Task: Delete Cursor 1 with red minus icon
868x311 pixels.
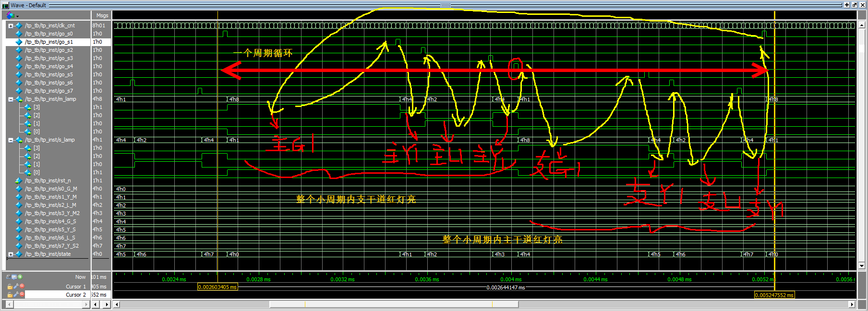Action: pos(22,287)
